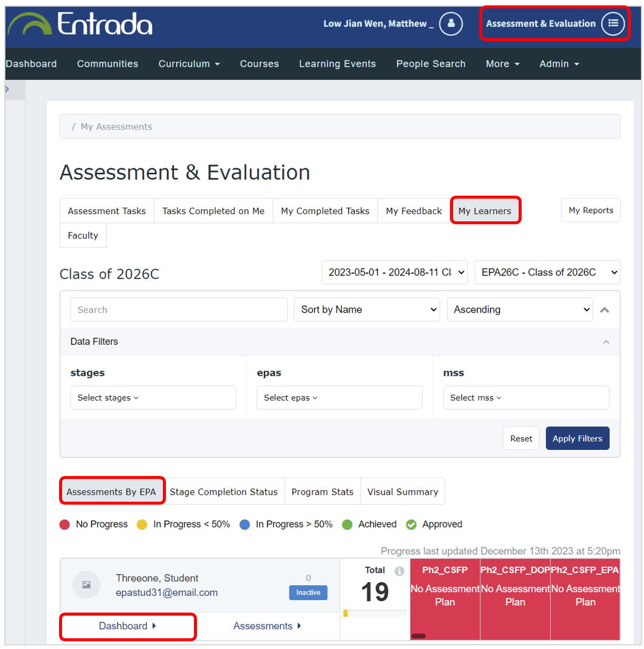Image resolution: width=644 pixels, height=649 pixels.
Task: Open Communities in the navigation bar
Action: coord(107,64)
